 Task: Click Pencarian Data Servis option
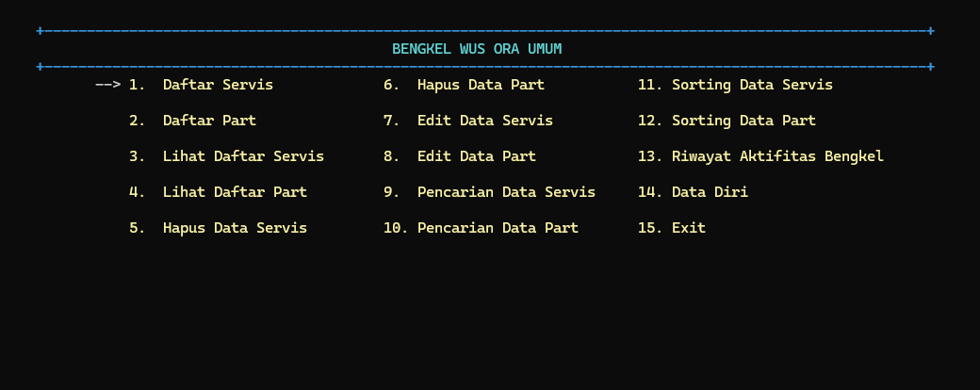click(x=506, y=192)
